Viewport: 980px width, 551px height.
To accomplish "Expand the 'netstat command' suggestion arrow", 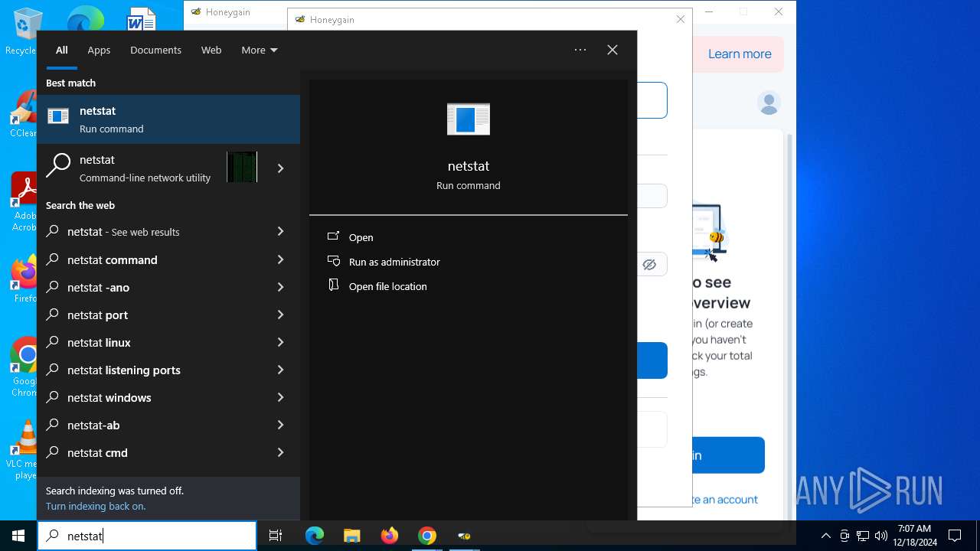I will click(x=281, y=260).
